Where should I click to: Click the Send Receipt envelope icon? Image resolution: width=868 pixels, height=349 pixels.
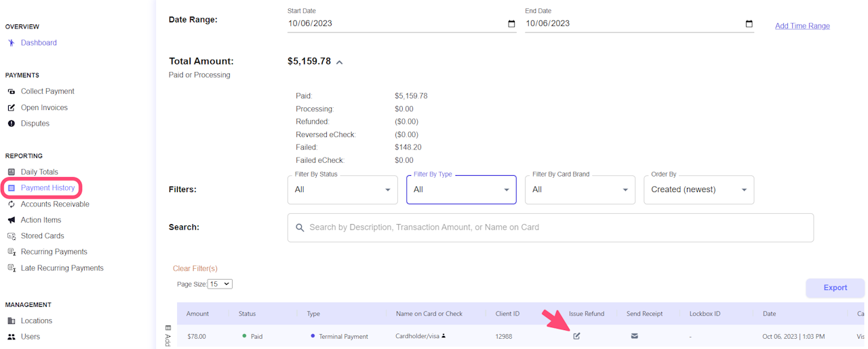(x=634, y=336)
